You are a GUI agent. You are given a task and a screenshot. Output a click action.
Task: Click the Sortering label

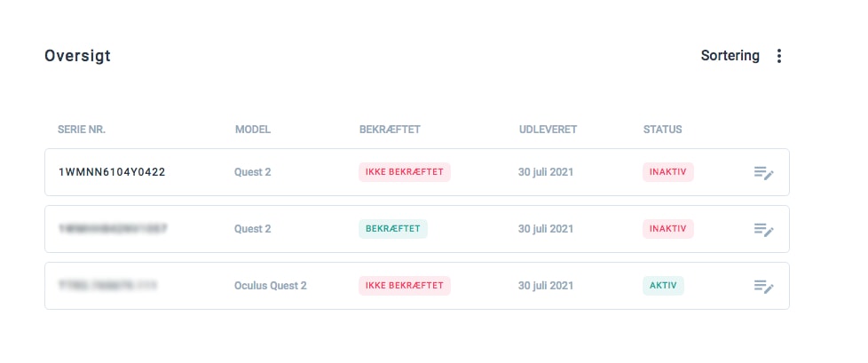(730, 56)
